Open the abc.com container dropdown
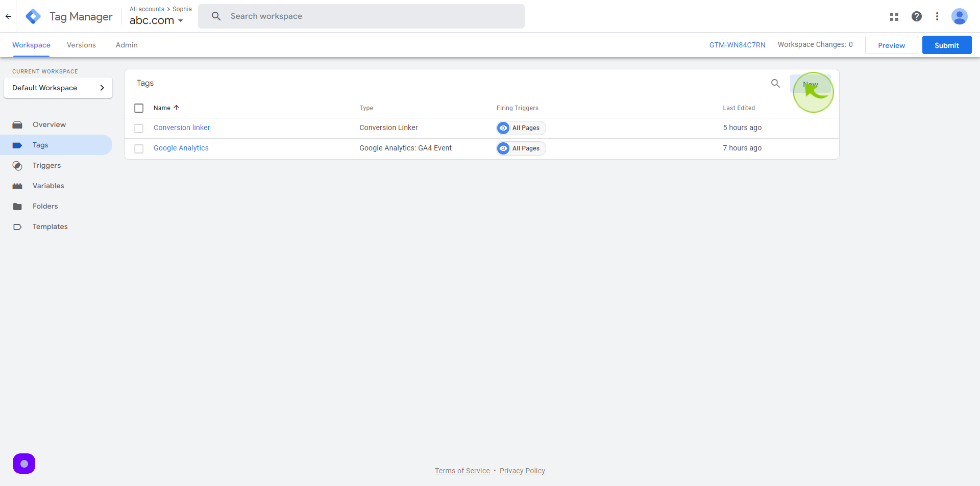Viewport: 980px width, 486px height. [156, 20]
